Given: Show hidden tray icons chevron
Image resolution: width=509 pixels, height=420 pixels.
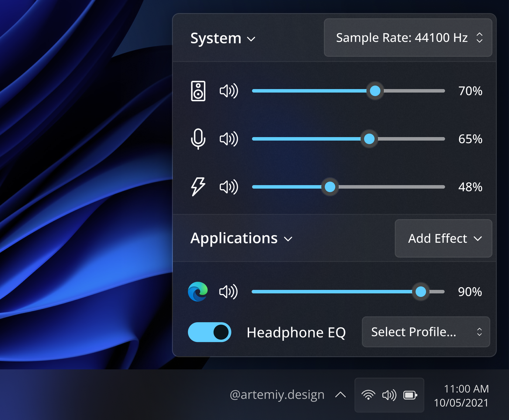Looking at the screenshot, I should click(x=340, y=395).
